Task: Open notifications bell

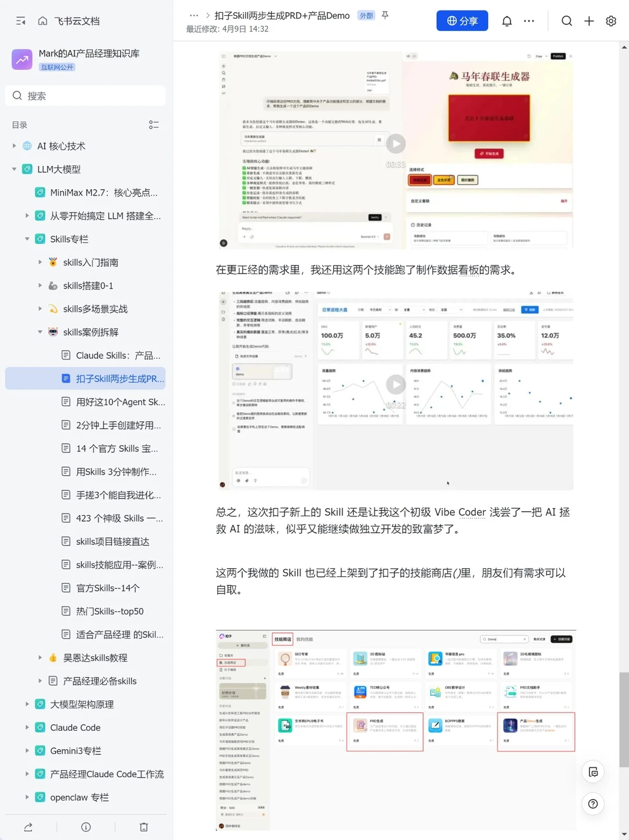Action: [x=507, y=21]
